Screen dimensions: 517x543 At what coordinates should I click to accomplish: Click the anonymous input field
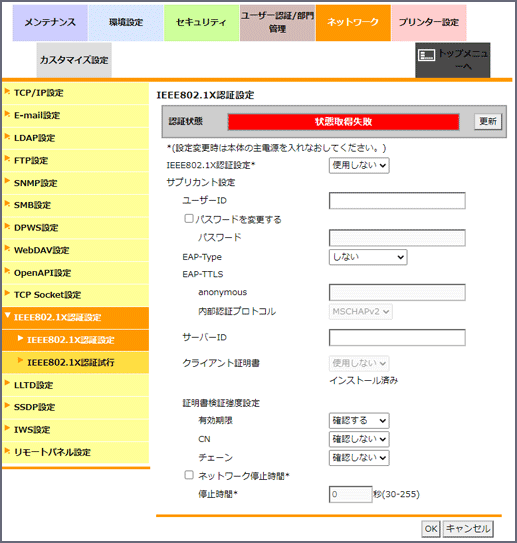tap(397, 293)
